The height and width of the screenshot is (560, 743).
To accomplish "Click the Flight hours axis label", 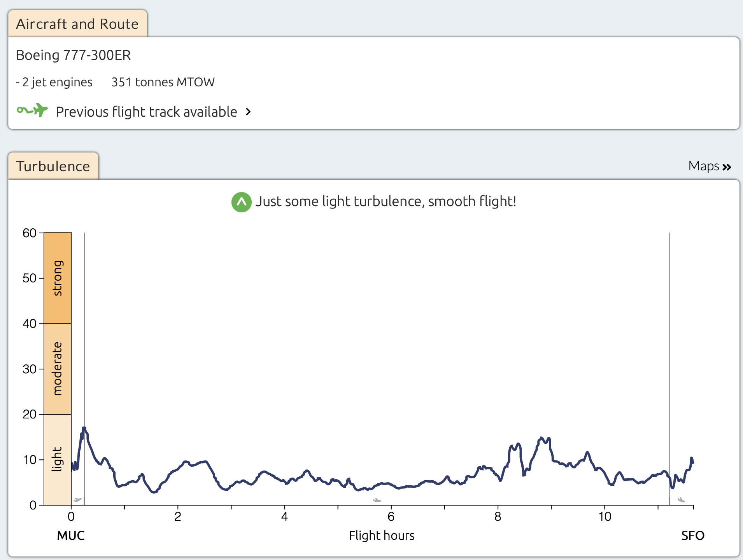I will click(x=382, y=535).
